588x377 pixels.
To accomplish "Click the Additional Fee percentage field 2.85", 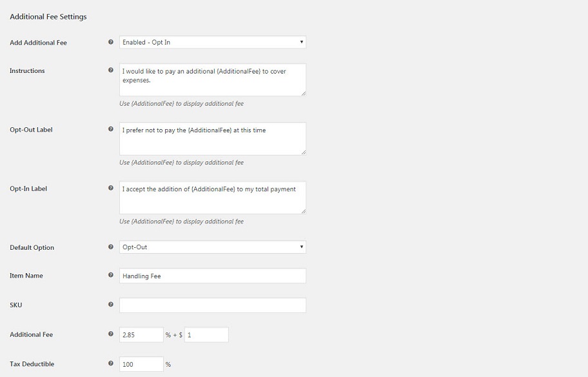I will coord(141,334).
